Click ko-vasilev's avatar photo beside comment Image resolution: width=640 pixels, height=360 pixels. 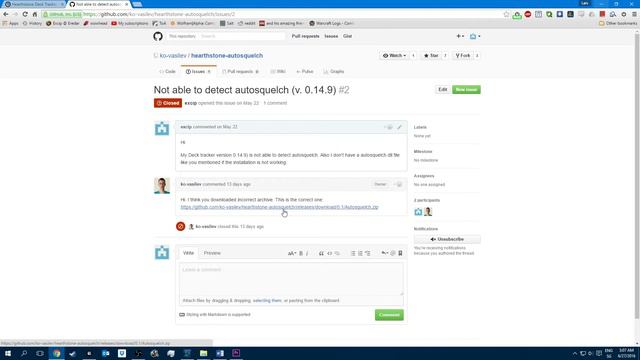point(162,186)
